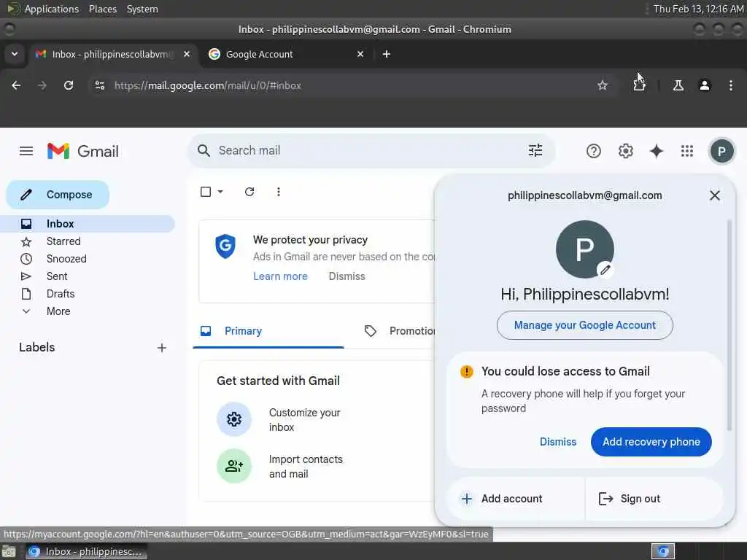The width and height of the screenshot is (747, 560).
Task: Click the browser address bar URL
Action: click(x=207, y=86)
